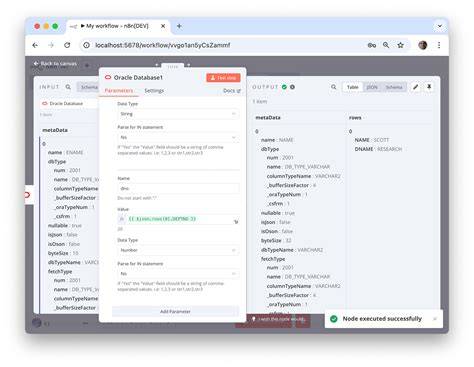
Task: Click the 'NAME : SCOTT' value
Action: click(x=372, y=140)
